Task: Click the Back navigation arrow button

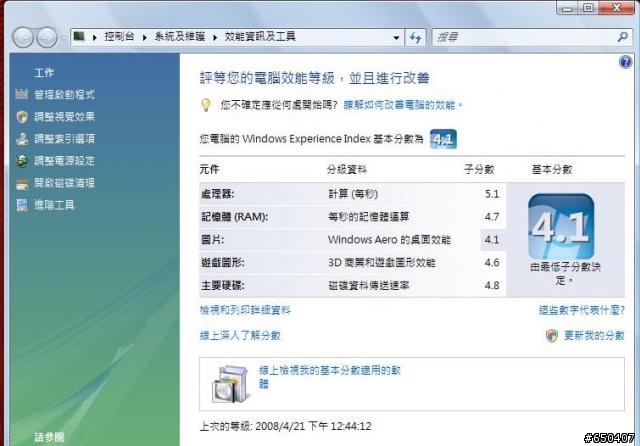Action: pos(23,38)
